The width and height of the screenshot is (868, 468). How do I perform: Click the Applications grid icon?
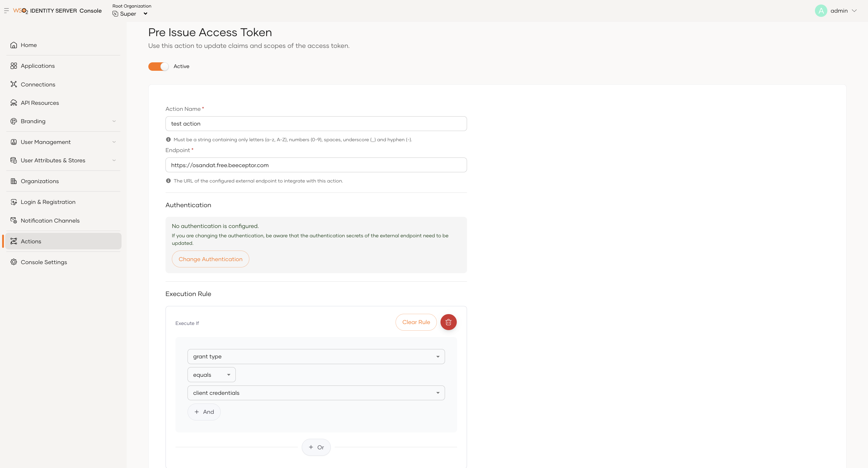14,66
